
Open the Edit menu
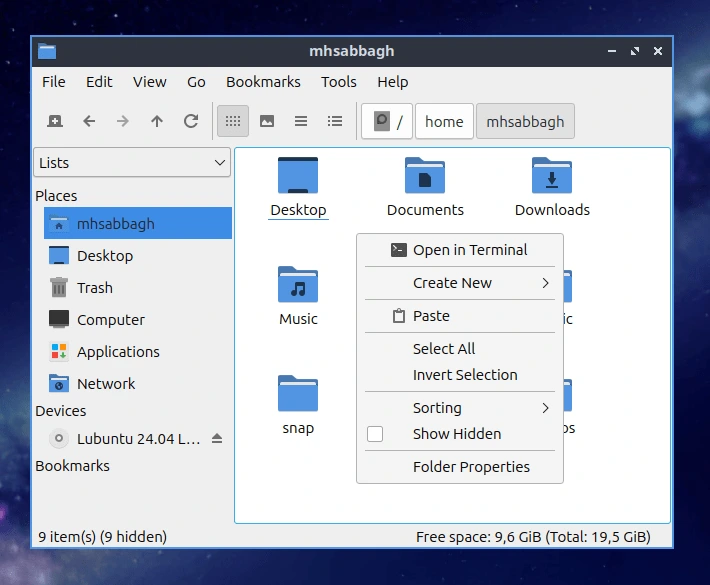(x=99, y=82)
